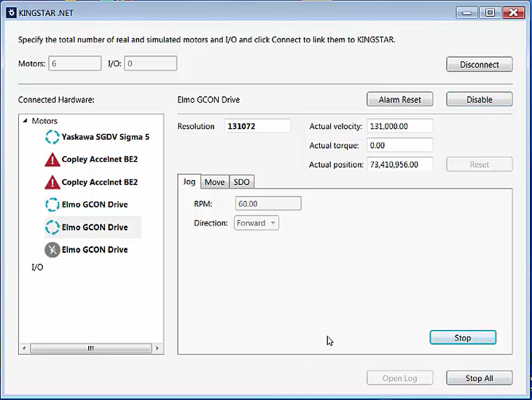532x400 pixels.
Task: Click the RPM input field
Action: (x=268, y=203)
